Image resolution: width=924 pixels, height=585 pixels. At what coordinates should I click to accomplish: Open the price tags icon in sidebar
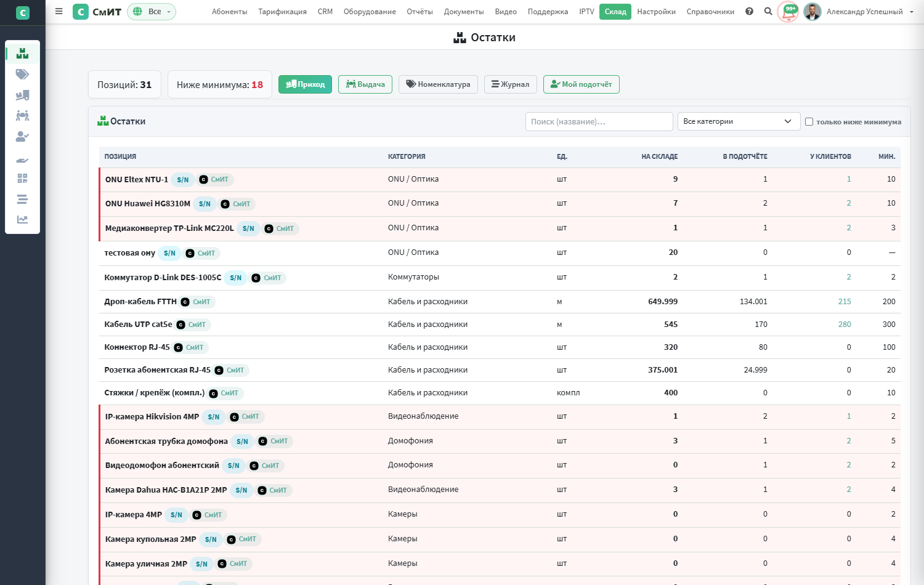point(22,75)
